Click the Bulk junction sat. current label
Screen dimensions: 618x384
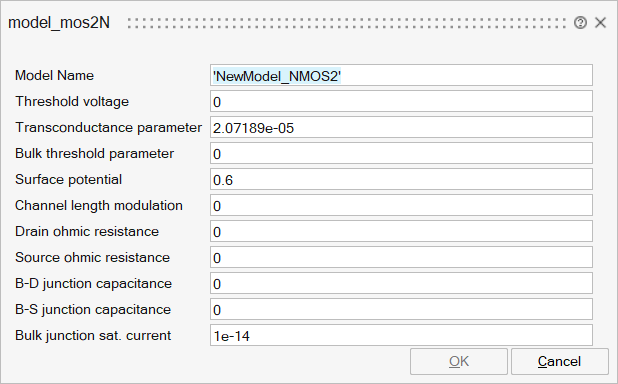pos(93,336)
